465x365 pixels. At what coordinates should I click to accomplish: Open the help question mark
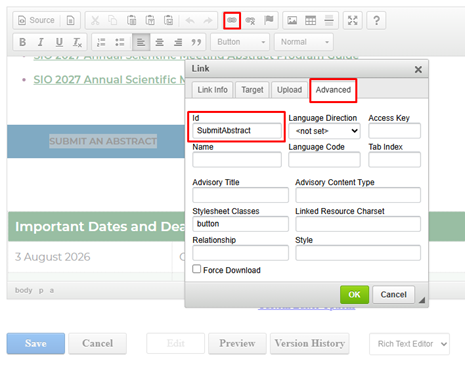point(376,20)
